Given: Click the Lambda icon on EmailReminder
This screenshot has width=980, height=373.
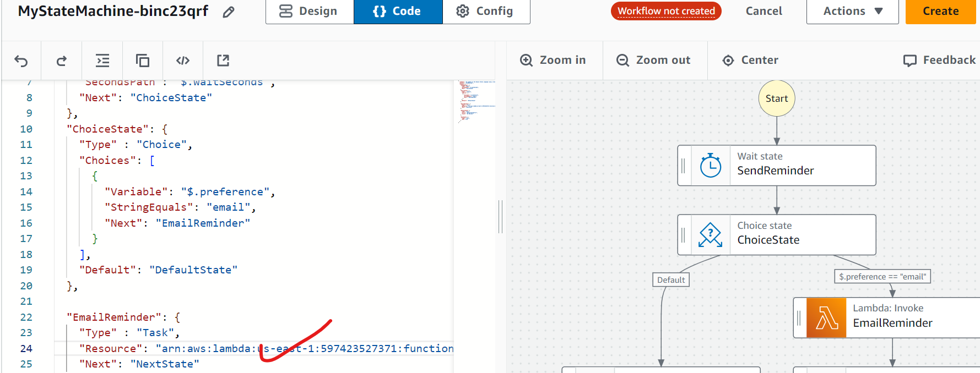Looking at the screenshot, I should point(826,318).
